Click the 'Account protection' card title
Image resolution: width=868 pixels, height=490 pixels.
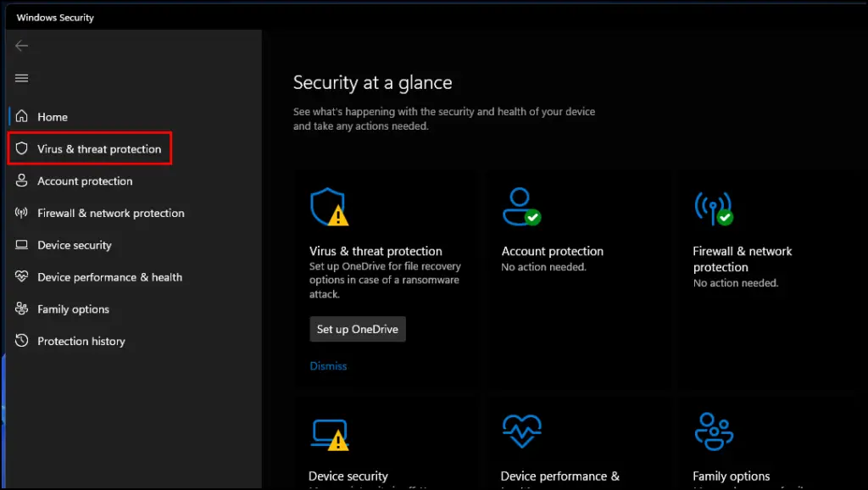click(553, 251)
